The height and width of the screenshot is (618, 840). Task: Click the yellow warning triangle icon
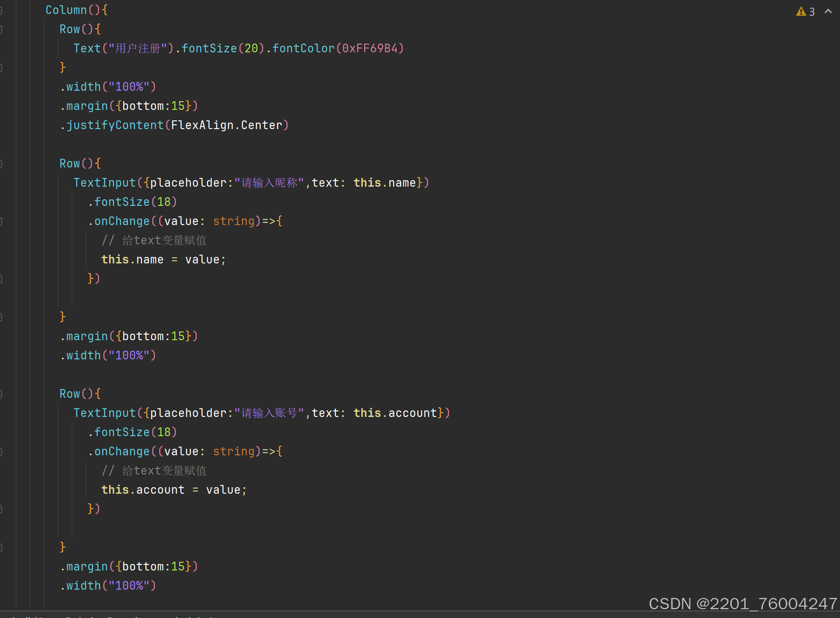[801, 11]
